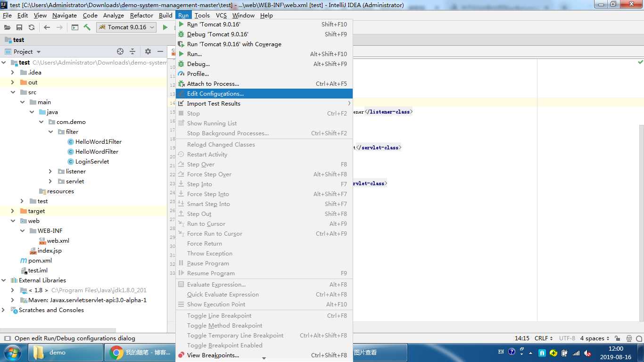Click the EN language indicator in system tray

click(501, 352)
